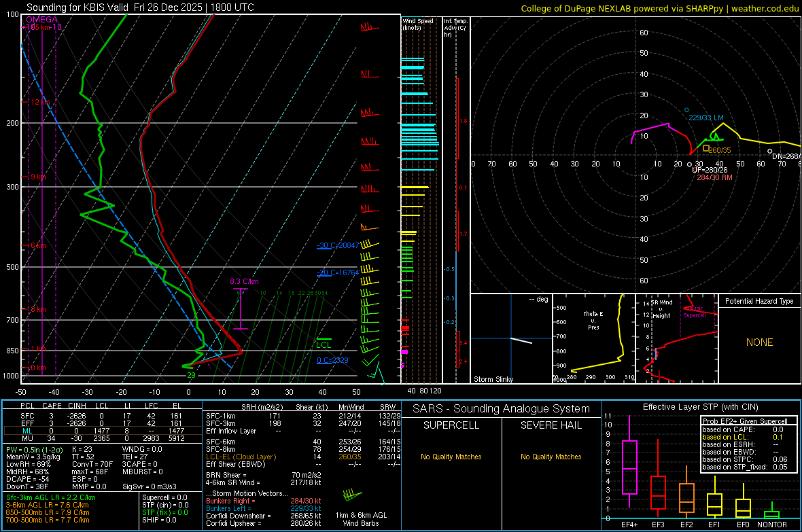Click '700-500mb LR = 7.7 C/km'
Image resolution: width=802 pixels, height=532 pixels.
48,520
